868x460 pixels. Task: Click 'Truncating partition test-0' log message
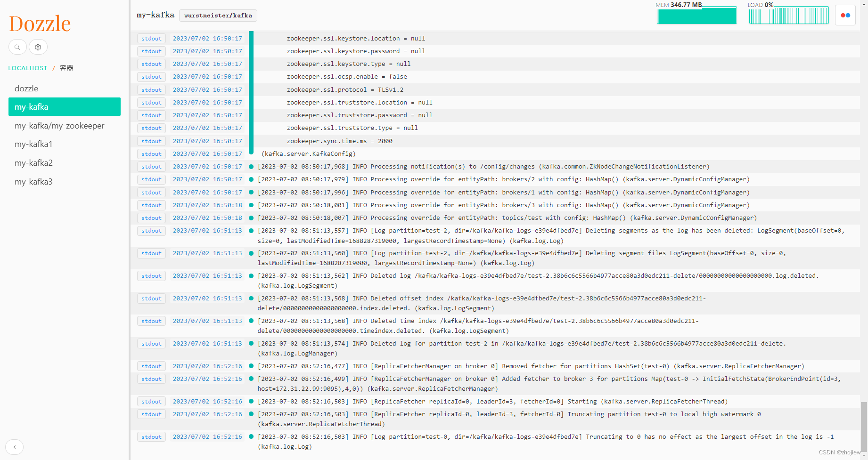(x=509, y=419)
